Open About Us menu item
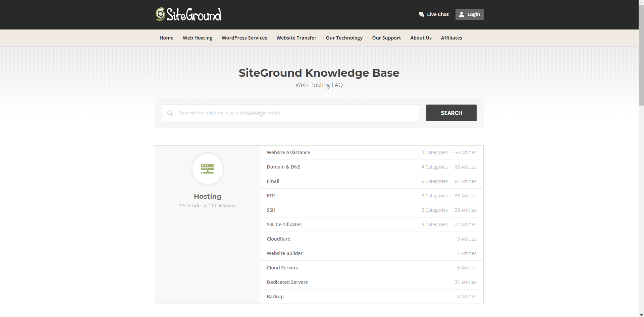644x317 pixels. 421,38
